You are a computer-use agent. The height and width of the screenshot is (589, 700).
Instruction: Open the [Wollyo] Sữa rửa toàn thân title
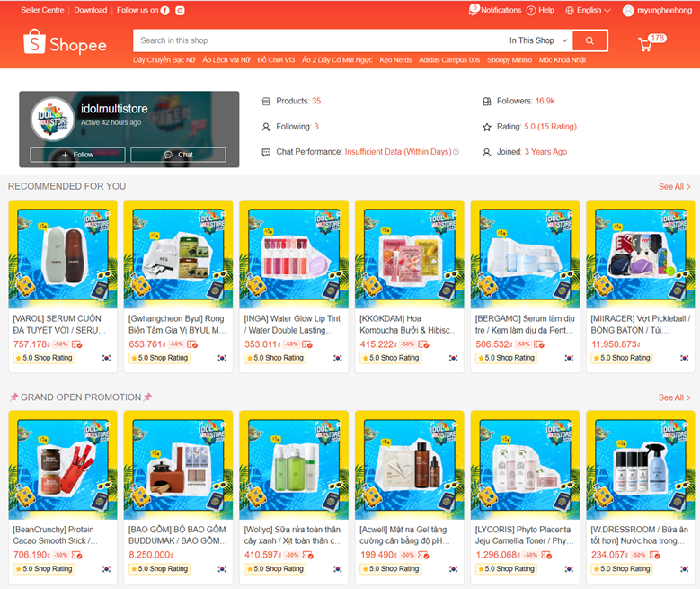[x=293, y=535]
